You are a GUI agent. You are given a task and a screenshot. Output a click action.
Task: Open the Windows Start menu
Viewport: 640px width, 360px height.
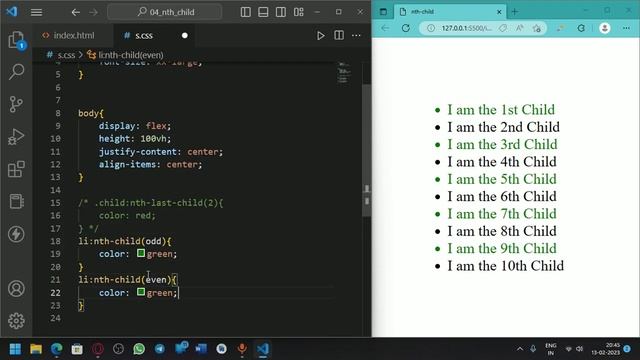(x=16, y=349)
